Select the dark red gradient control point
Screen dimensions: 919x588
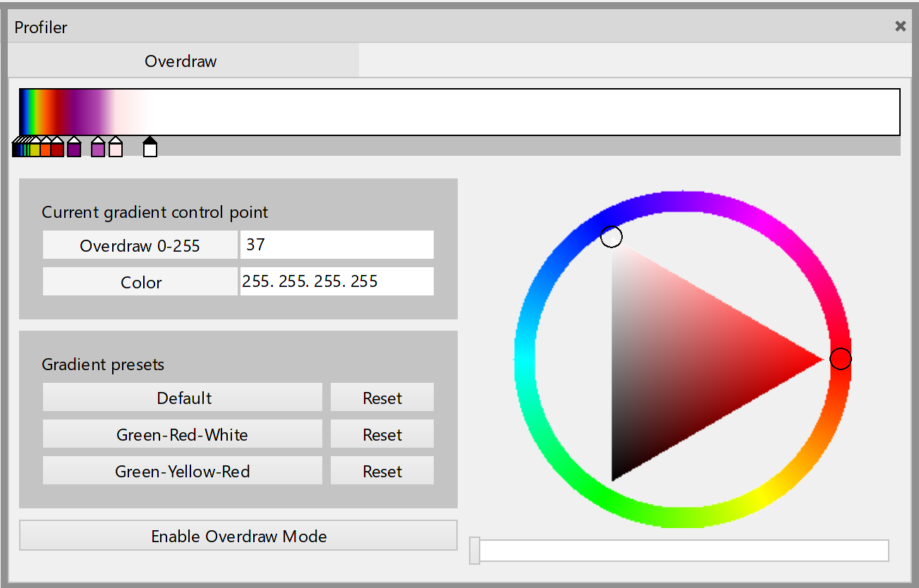(x=57, y=149)
